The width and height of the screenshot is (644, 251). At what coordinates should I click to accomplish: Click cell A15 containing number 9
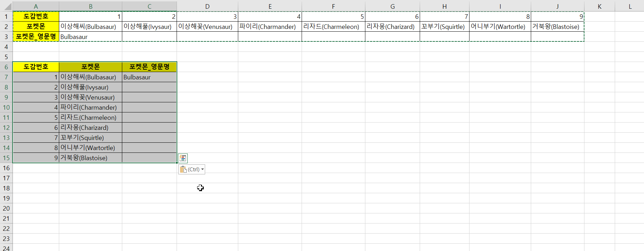[36, 158]
